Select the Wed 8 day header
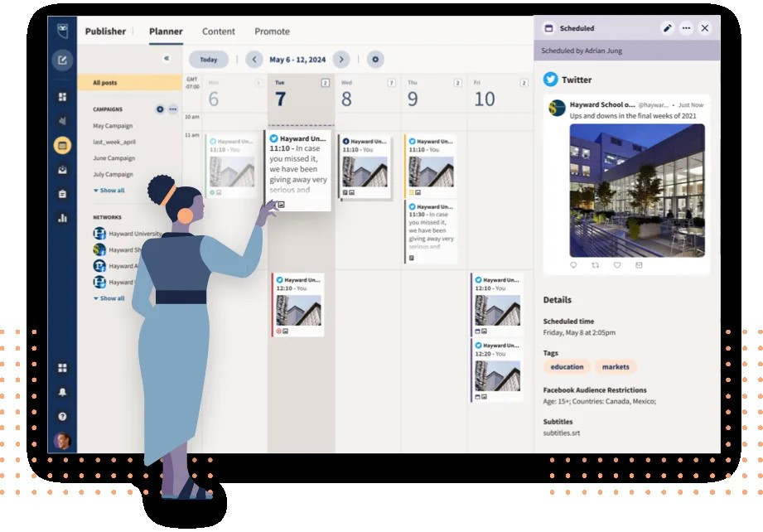 368,94
